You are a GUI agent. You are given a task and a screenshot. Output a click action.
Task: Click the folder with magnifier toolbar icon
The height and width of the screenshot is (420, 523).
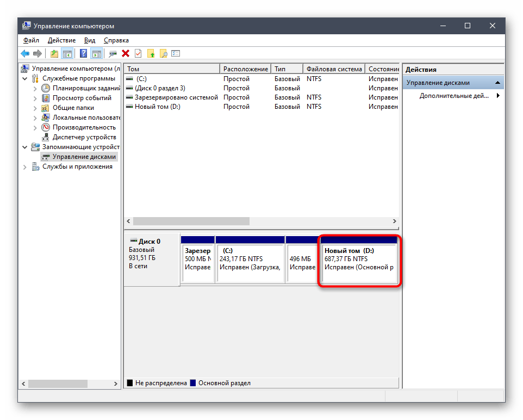163,53
